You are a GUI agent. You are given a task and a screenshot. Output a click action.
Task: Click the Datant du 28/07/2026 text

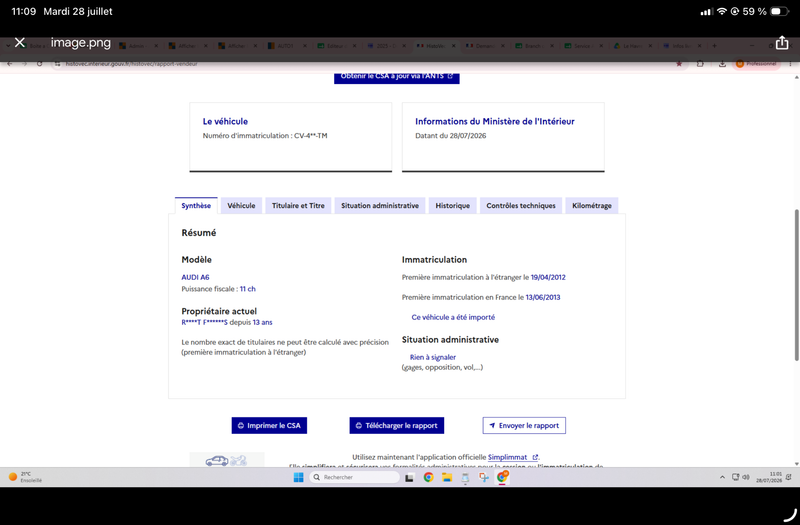tap(451, 136)
